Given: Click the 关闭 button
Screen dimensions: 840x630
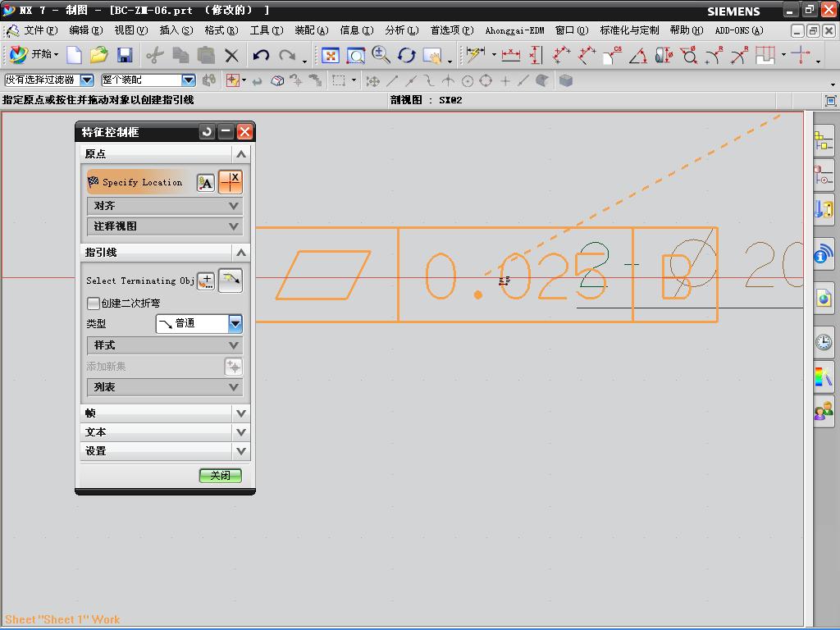Looking at the screenshot, I should [x=220, y=475].
